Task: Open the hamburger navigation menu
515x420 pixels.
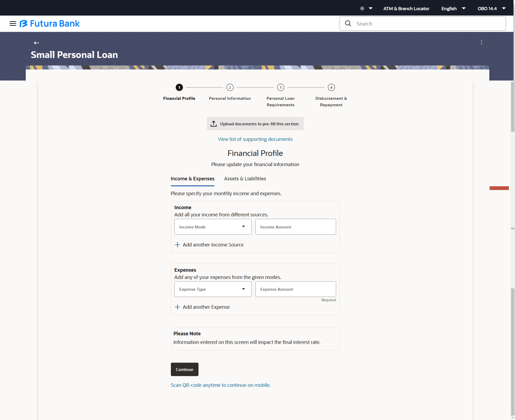Action: pyautogui.click(x=13, y=24)
